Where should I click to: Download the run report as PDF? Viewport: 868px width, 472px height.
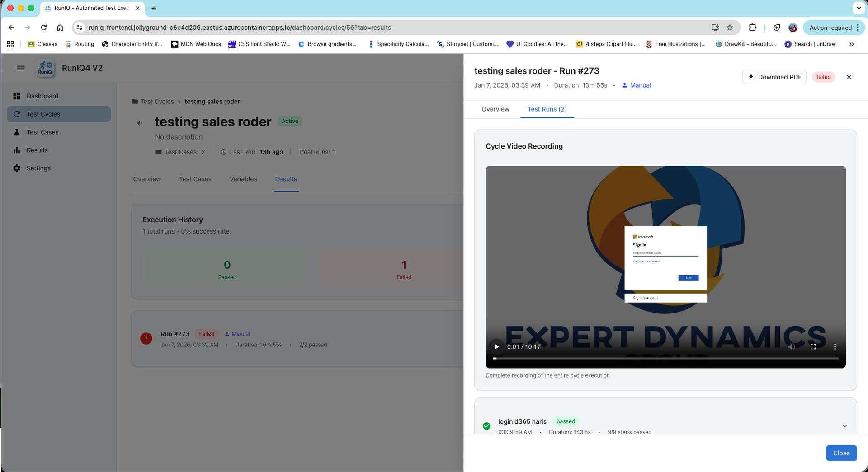pyautogui.click(x=774, y=77)
